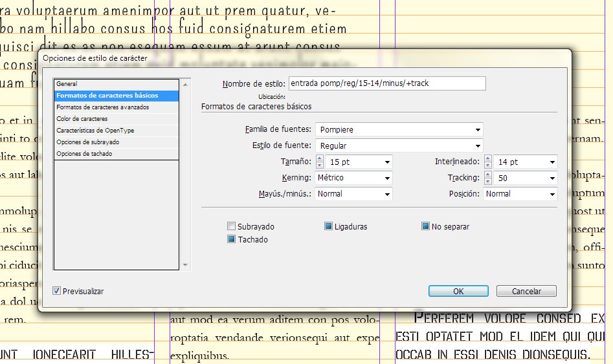Image resolution: width=613 pixels, height=364 pixels.
Task: Increase Interlineado with the up stepper arrow
Action: coord(488,158)
